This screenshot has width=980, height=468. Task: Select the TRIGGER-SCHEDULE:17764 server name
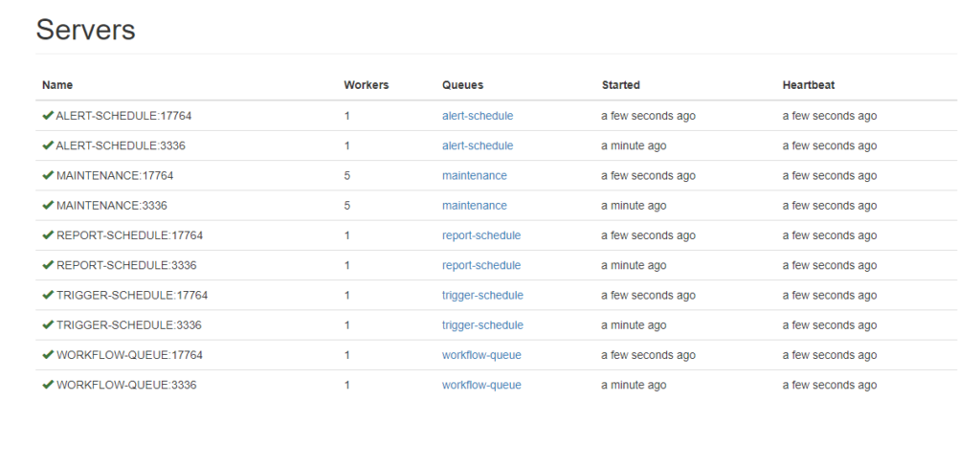132,296
